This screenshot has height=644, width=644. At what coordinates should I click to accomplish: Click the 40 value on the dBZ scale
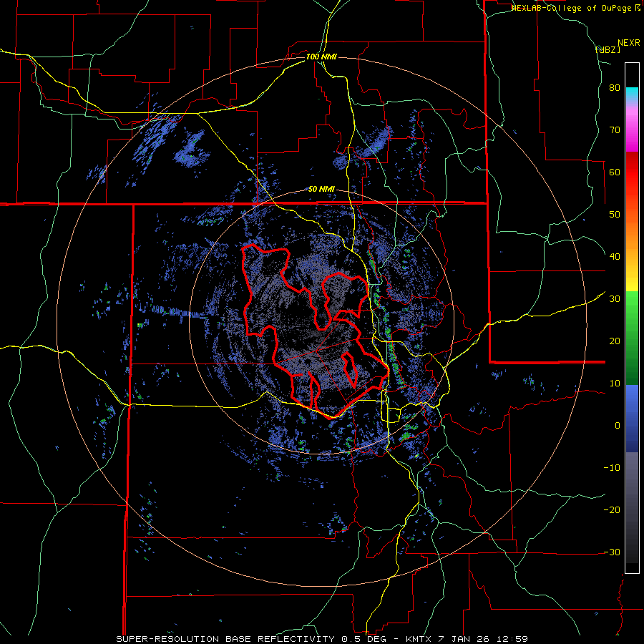(615, 257)
